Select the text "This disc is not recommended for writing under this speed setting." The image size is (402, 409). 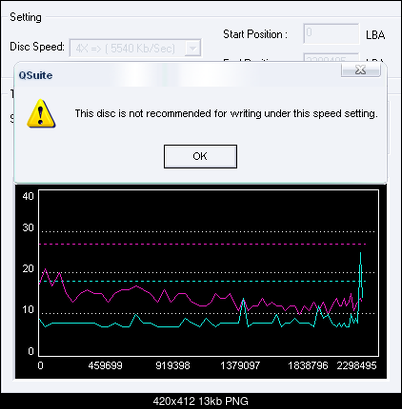(226, 114)
